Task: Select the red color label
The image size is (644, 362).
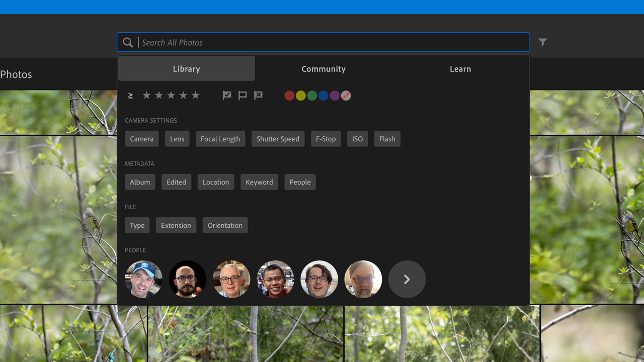Action: point(289,96)
